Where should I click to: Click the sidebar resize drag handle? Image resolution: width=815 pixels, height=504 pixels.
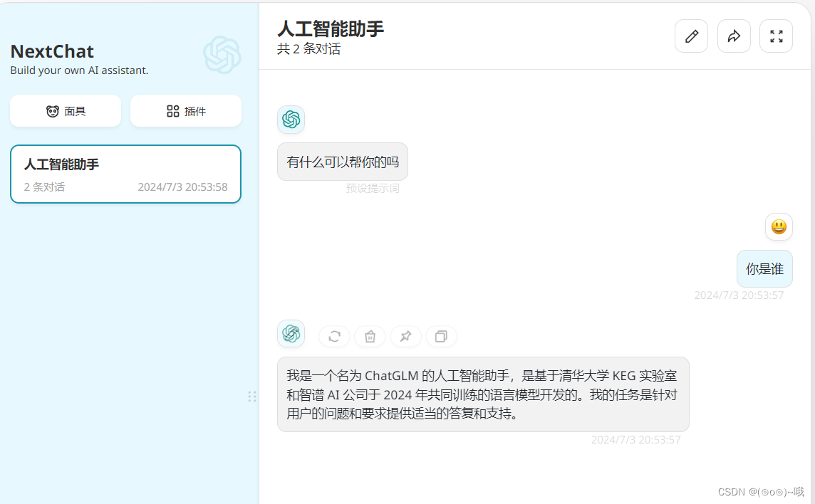(252, 397)
